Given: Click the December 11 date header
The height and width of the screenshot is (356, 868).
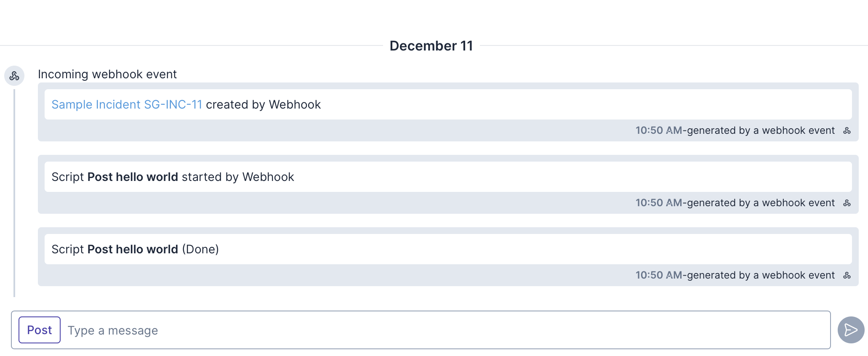Looking at the screenshot, I should [x=431, y=46].
